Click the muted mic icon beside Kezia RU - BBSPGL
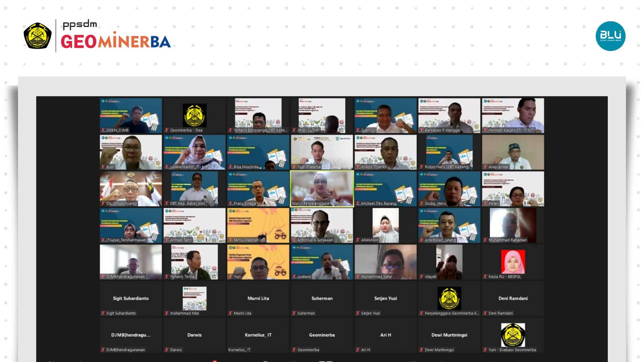 (485, 276)
